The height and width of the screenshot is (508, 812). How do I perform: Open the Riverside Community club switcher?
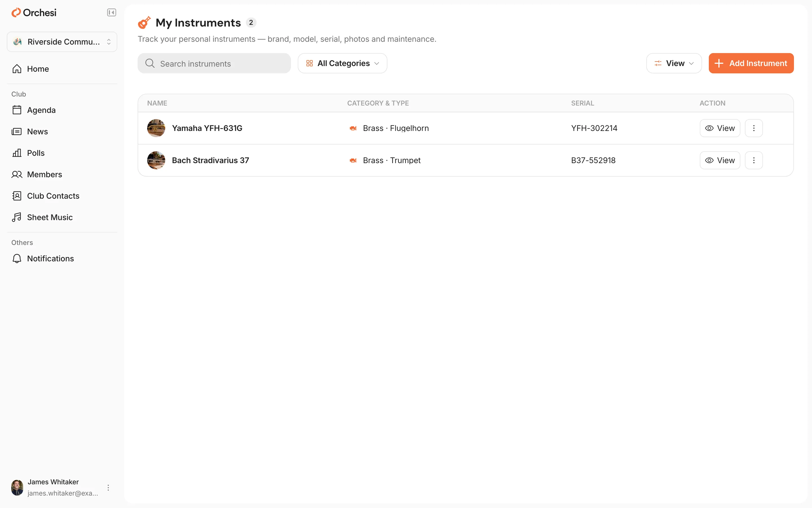point(62,42)
